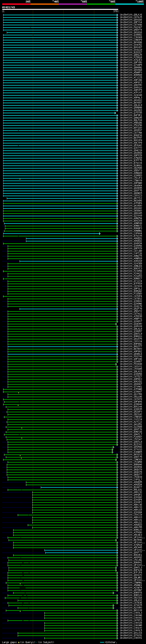Click the UniRef100_P33560 label
The width and height of the screenshot is (146, 644).
[x=131, y=294]
